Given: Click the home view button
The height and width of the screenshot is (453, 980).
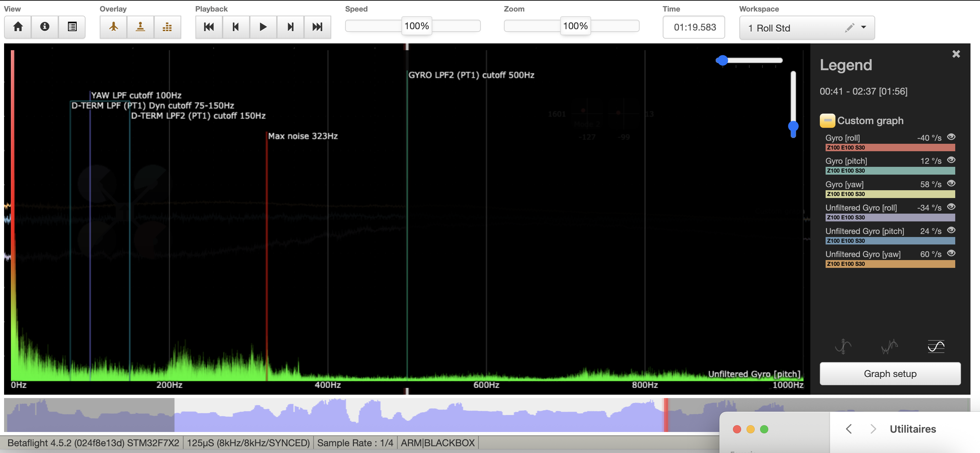Looking at the screenshot, I should [18, 26].
